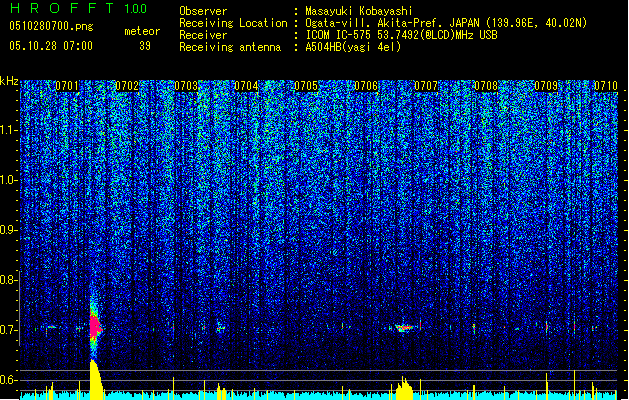Click the yellow intensity cluster before 0707
The height and width of the screenshot is (400, 629).
click(404, 388)
